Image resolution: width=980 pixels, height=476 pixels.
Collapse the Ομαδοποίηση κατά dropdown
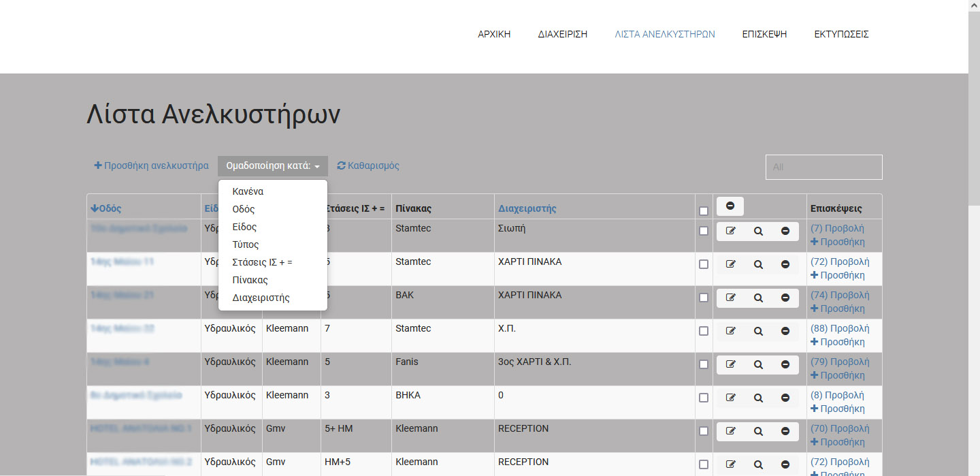coord(272,165)
